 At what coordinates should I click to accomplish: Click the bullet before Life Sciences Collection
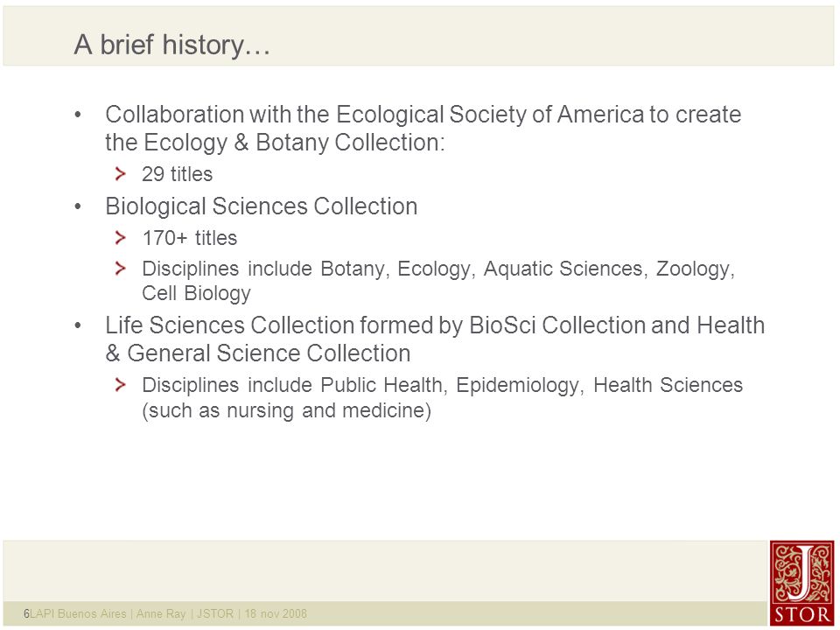click(78, 325)
